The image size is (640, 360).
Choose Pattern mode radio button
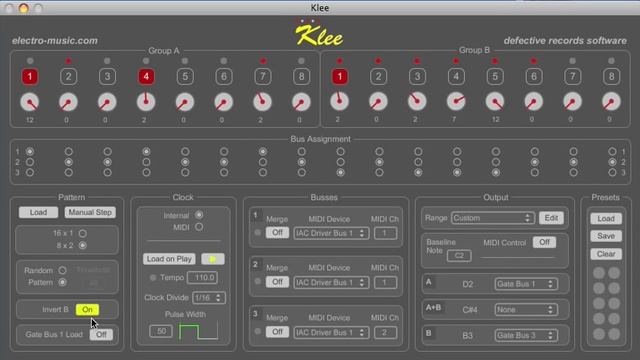pos(62,282)
